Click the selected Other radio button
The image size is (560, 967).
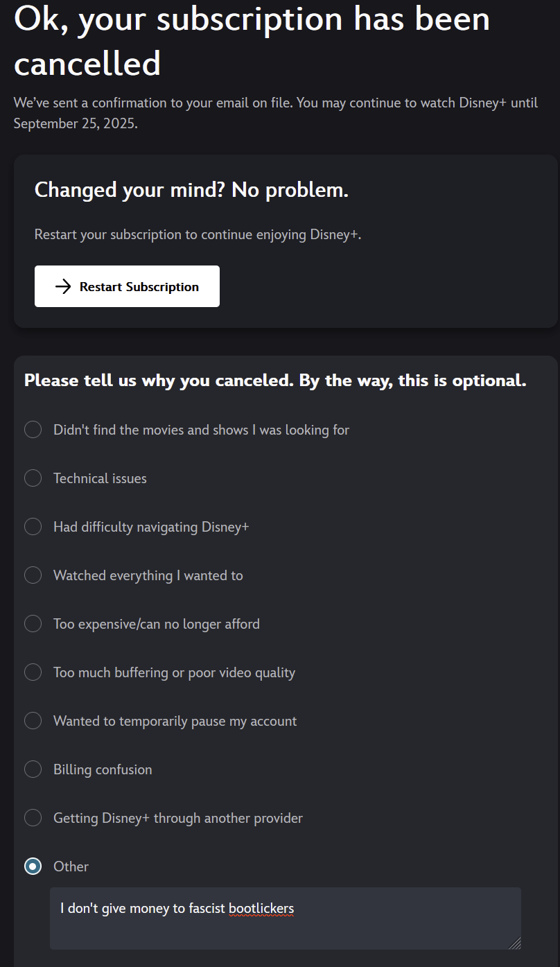(x=33, y=866)
